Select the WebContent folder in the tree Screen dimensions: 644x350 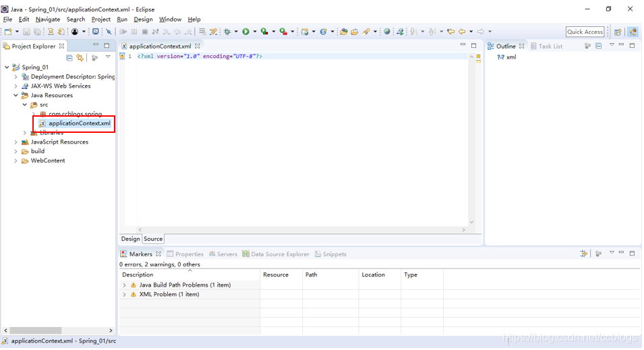point(48,161)
